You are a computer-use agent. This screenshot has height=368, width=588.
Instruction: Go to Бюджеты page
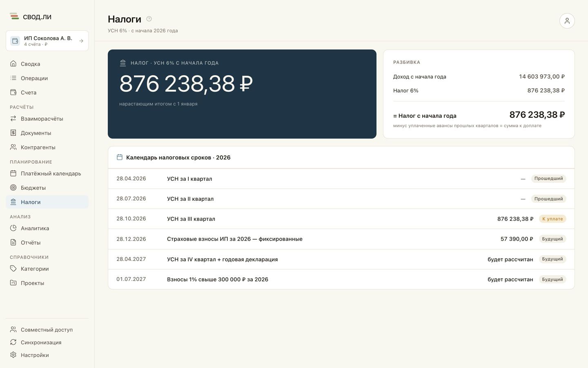(47, 188)
